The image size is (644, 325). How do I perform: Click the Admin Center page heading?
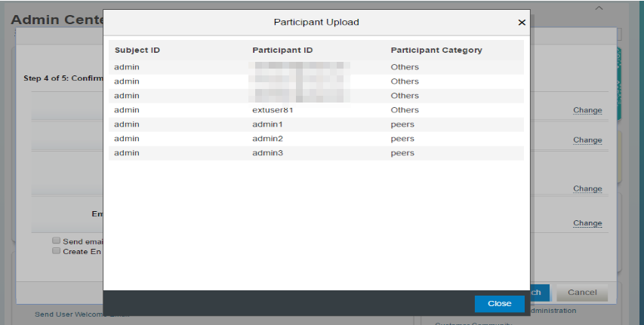57,20
